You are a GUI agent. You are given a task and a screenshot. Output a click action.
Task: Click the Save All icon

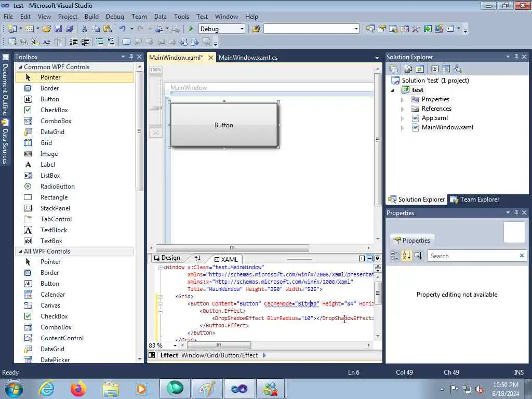[70, 29]
